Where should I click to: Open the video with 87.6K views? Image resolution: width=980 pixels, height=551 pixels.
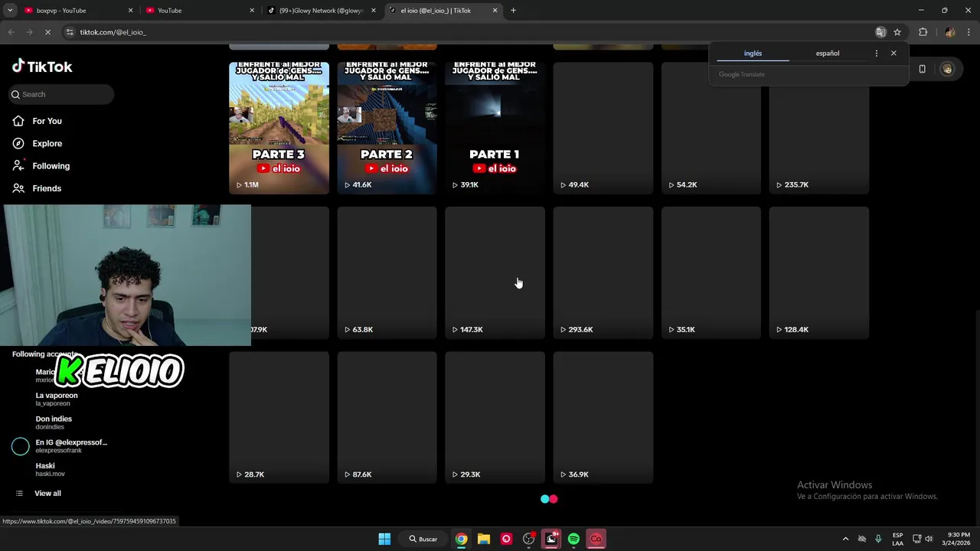pyautogui.click(x=387, y=417)
